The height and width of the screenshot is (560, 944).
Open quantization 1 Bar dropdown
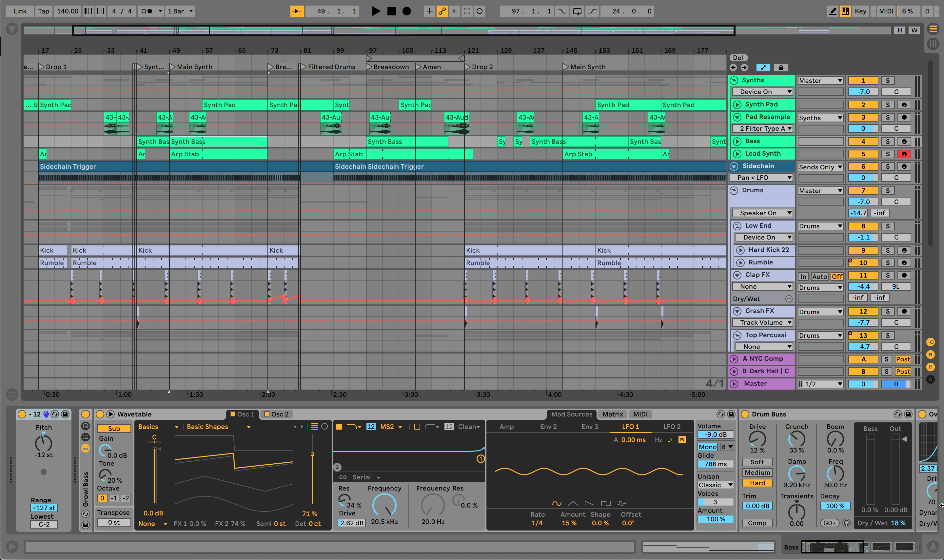[180, 11]
